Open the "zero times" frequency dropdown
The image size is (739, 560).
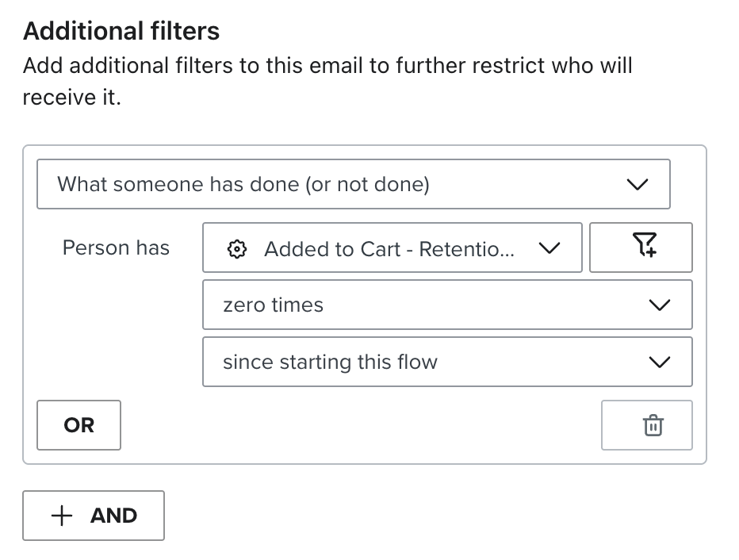(447, 305)
